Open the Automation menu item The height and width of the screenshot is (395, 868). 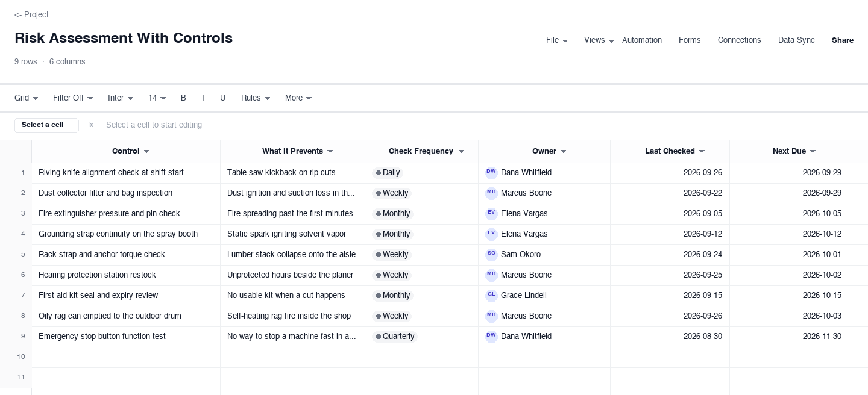pyautogui.click(x=642, y=40)
